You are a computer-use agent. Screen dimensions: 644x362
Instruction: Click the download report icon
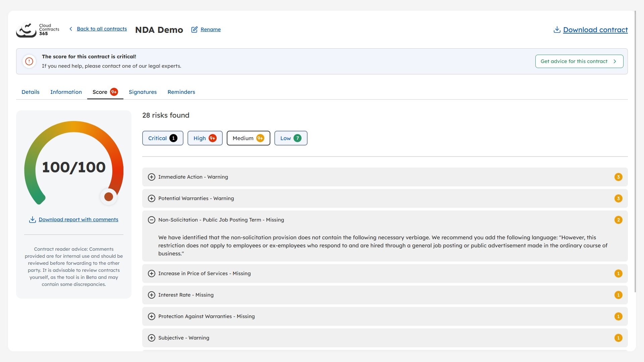coord(33,220)
